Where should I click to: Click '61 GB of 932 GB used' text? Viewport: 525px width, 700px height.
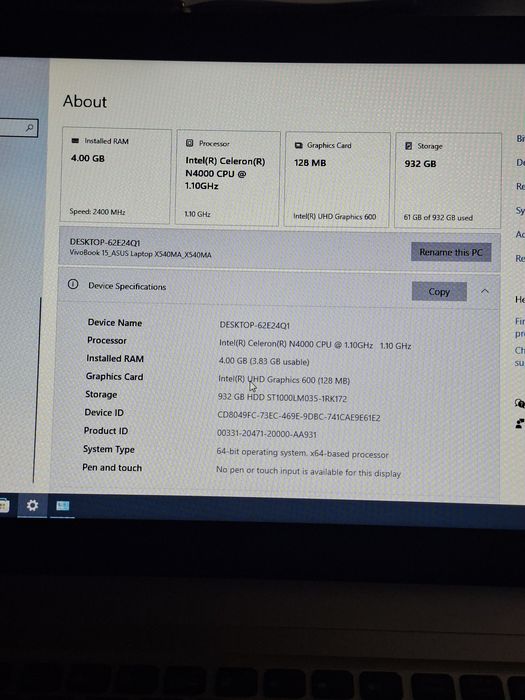pos(438,217)
